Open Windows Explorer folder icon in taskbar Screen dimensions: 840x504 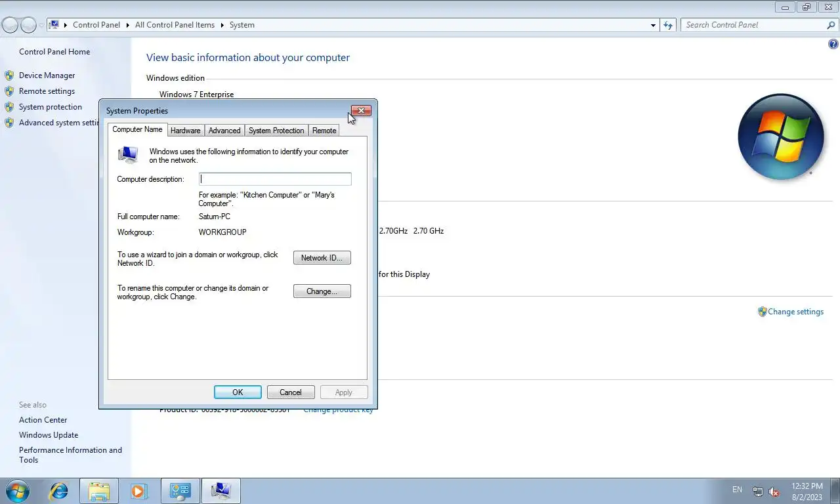pos(99,491)
